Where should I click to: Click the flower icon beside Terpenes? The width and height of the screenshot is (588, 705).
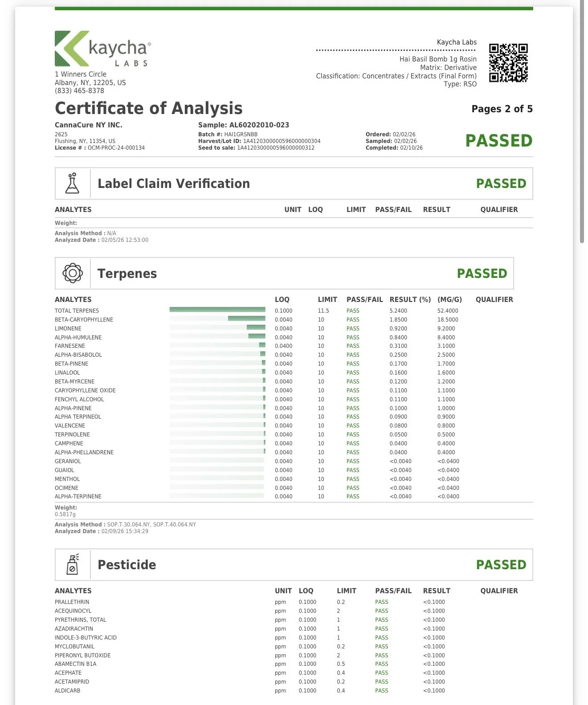73,273
